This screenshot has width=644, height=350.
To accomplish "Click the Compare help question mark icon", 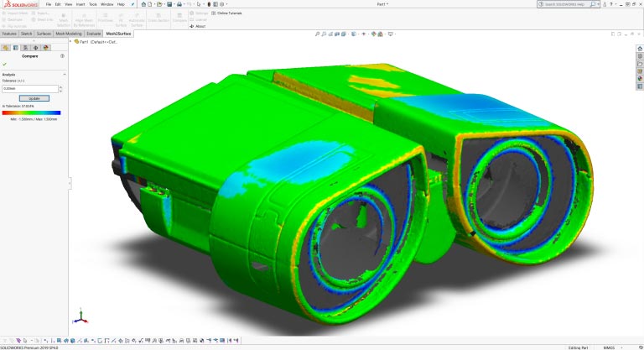I will coord(63,56).
